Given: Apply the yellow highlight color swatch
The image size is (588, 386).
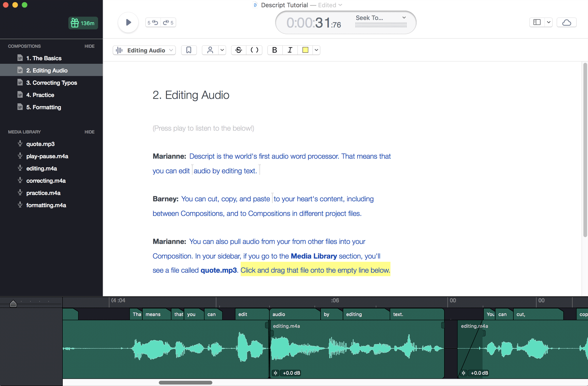Looking at the screenshot, I should [x=305, y=50].
